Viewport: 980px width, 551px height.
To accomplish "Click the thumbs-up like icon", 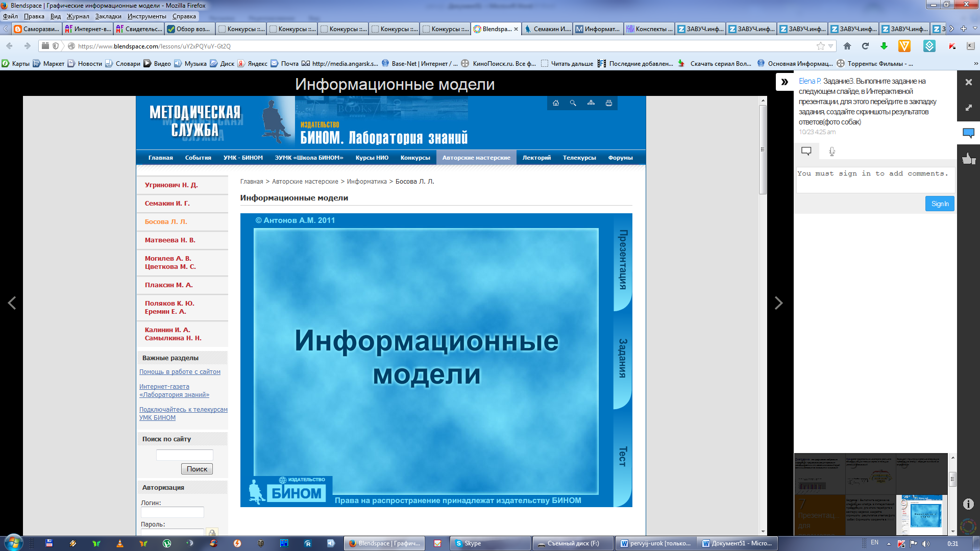I will tap(968, 159).
